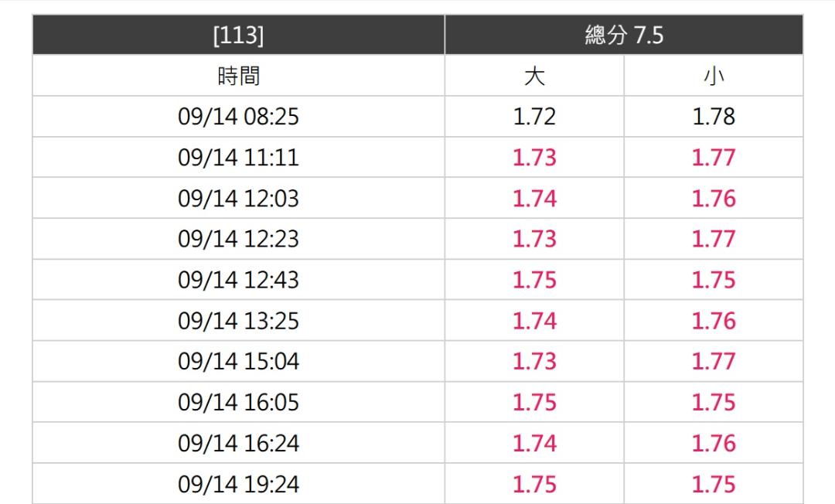This screenshot has width=835, height=504.
Task: Select the 小 column label
Action: coord(714,76)
